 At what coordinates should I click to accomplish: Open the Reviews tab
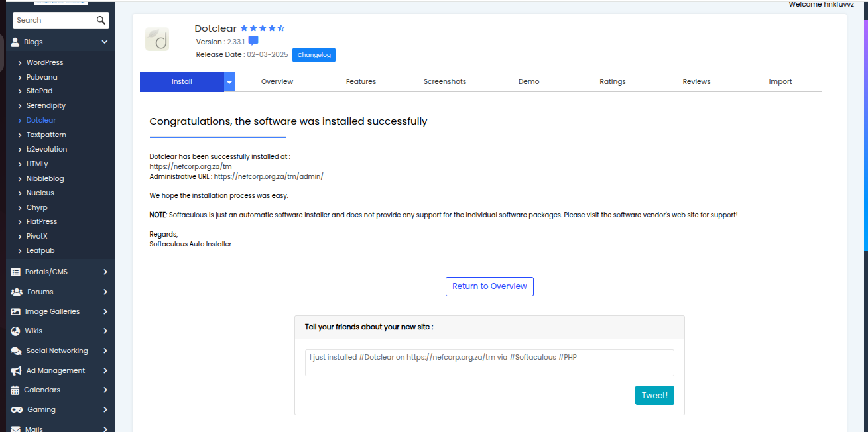click(x=696, y=82)
